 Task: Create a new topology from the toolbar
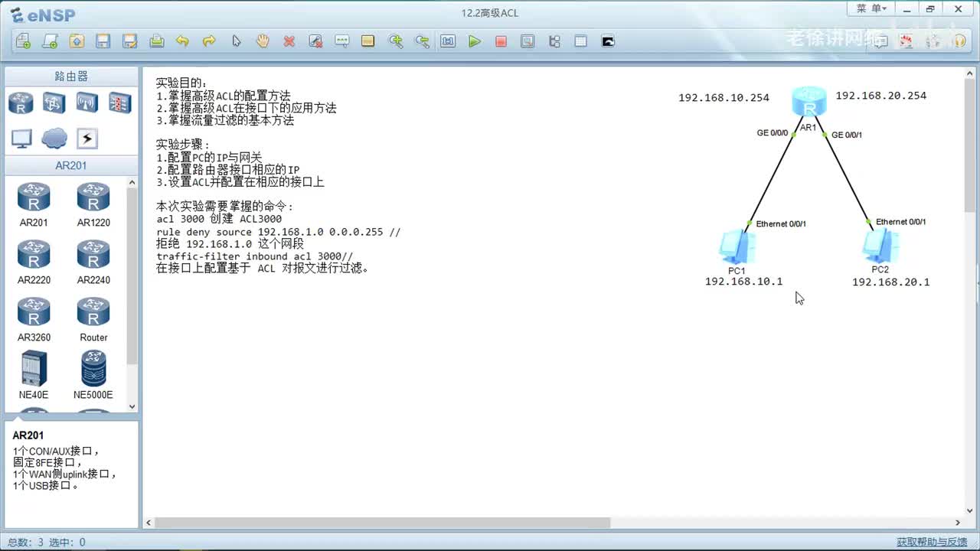click(x=23, y=41)
